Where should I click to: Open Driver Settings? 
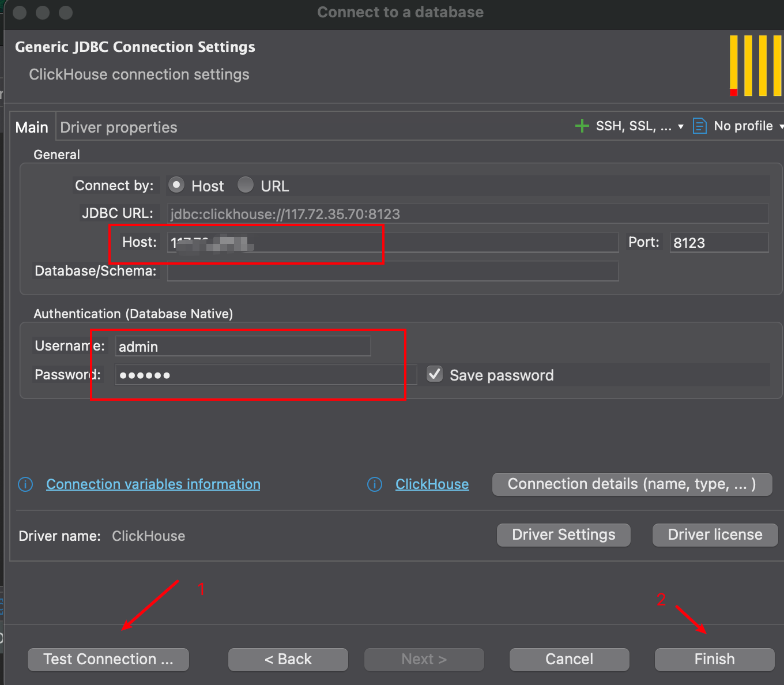[564, 535]
